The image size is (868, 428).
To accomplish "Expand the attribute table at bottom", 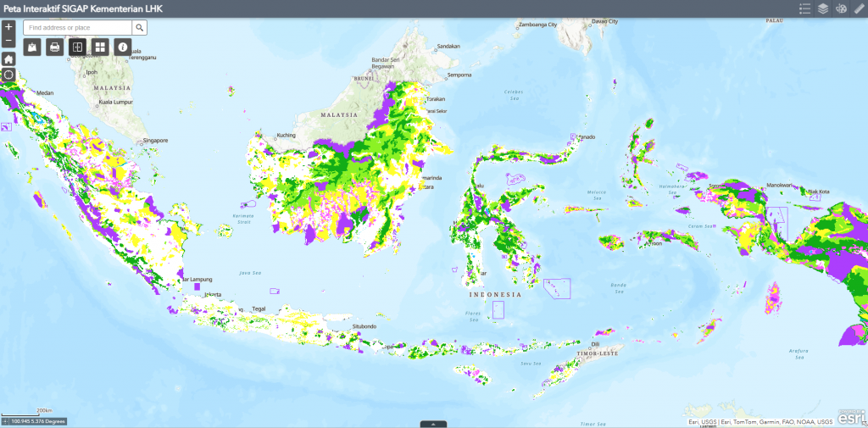I will pyautogui.click(x=433, y=424).
